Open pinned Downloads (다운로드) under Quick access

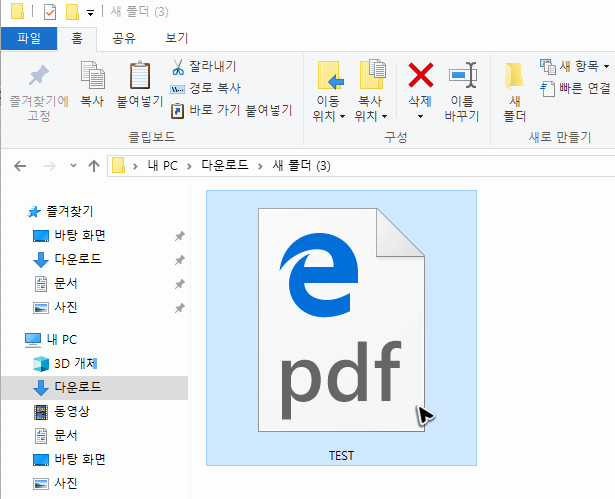[67, 260]
